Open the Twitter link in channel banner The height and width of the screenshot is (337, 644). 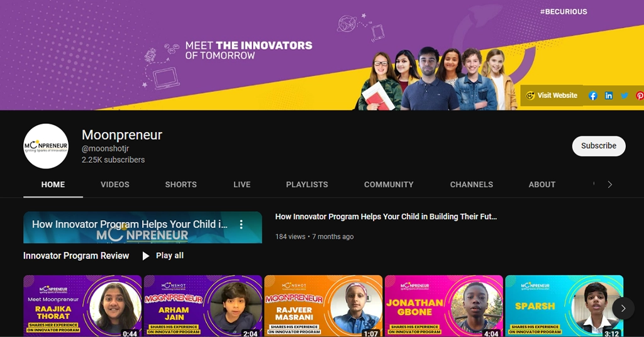(625, 96)
